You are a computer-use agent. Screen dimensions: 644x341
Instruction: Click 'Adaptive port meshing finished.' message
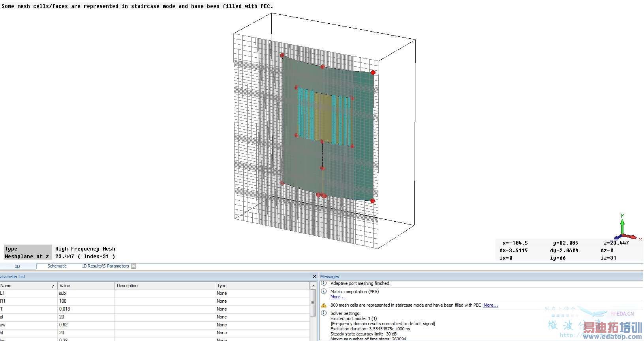pos(360,283)
